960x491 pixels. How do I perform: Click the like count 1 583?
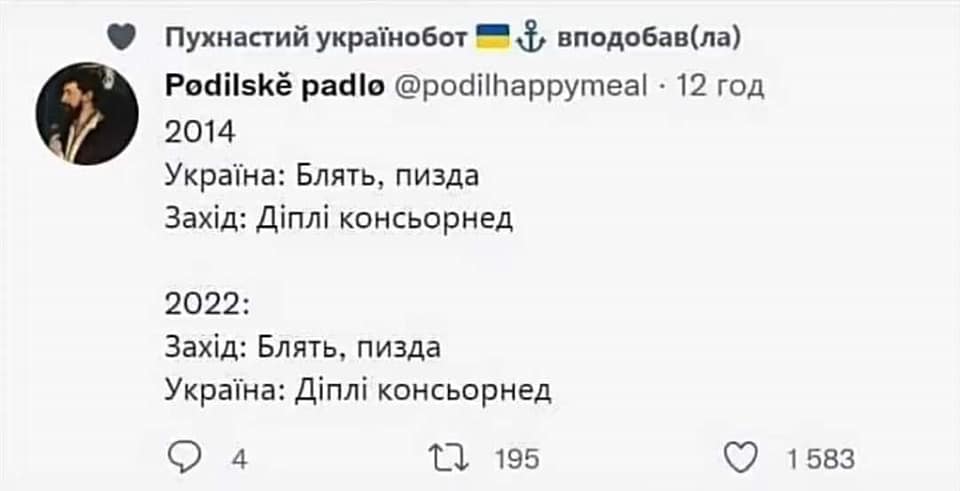pyautogui.click(x=820, y=460)
